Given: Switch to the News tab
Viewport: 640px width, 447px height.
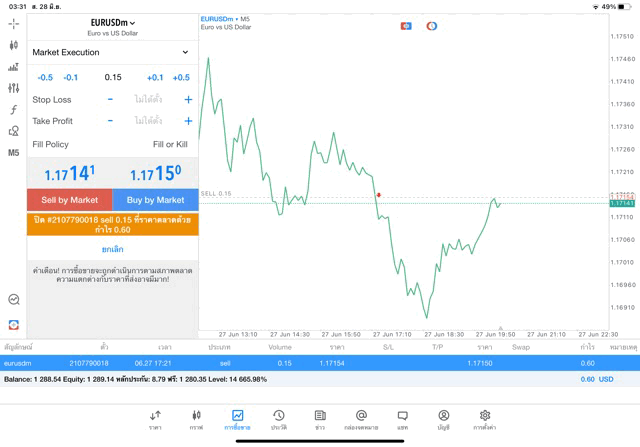Looking at the screenshot, I should (320, 419).
